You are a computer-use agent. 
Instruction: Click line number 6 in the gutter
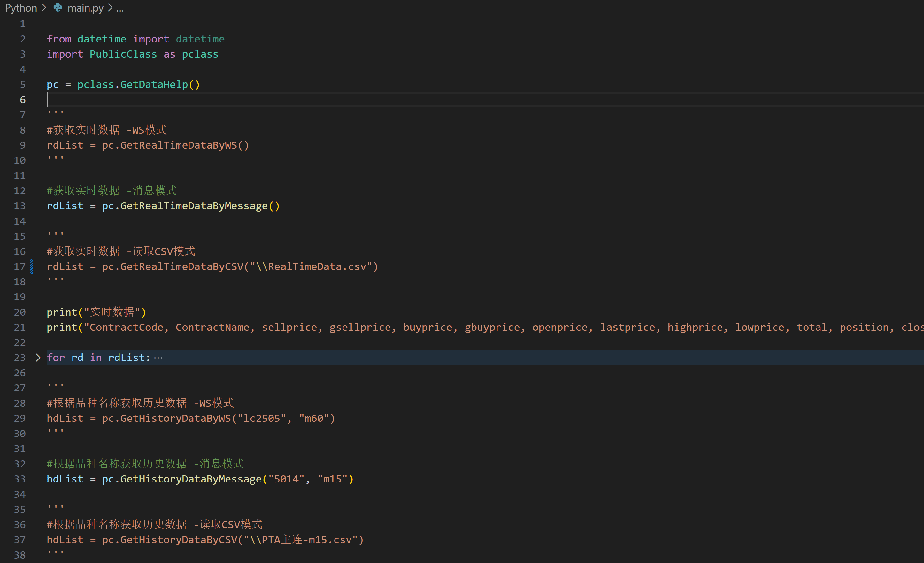coord(22,100)
